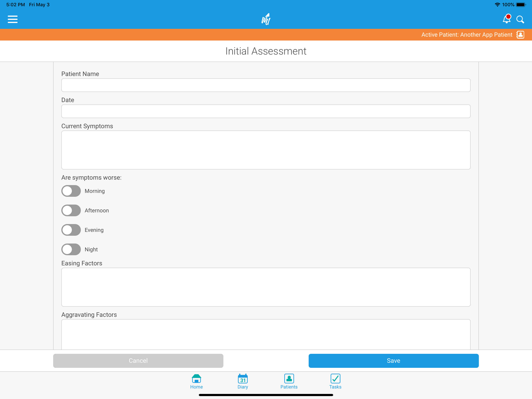Screen dimensions: 532x399
Task: Click the Date field
Action: (x=266, y=111)
